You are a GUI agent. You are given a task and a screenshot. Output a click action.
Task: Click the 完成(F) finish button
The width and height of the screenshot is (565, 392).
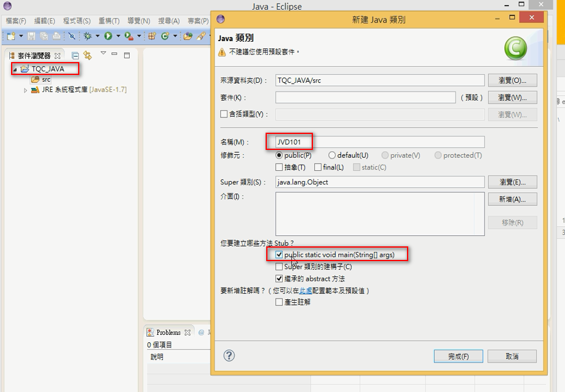click(x=459, y=356)
